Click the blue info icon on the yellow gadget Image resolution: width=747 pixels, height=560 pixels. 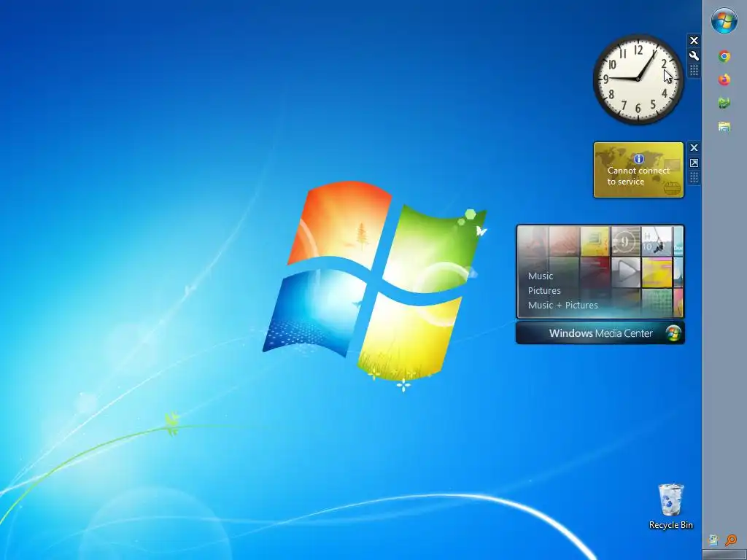638,159
